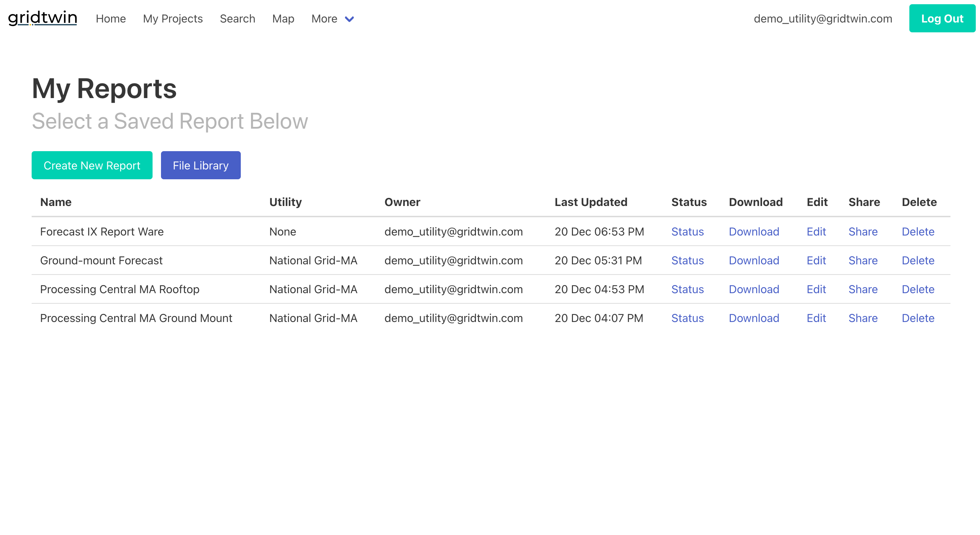
Task: Download the Ground-mount Forecast report
Action: tap(754, 261)
